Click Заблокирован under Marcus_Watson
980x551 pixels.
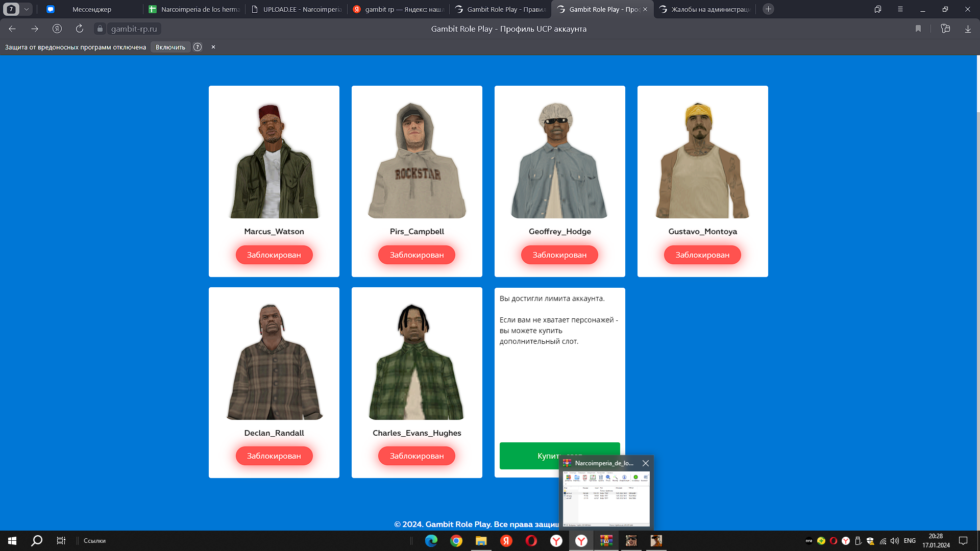274,255
